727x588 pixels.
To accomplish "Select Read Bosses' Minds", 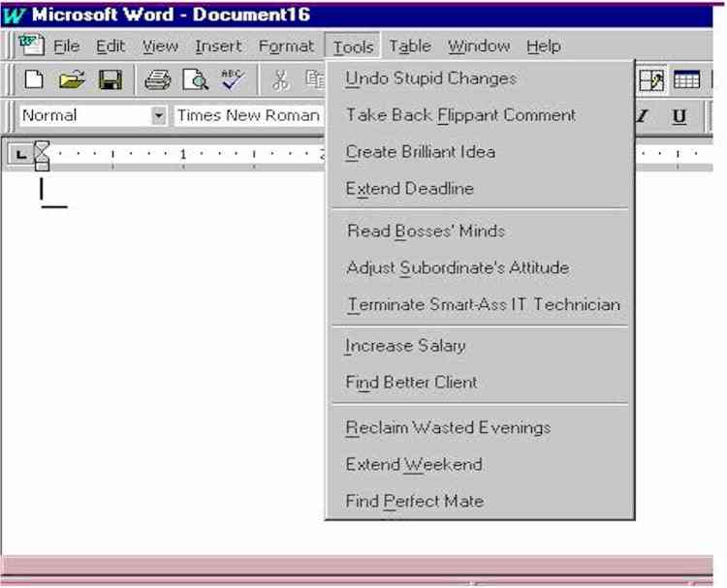I will point(480,231).
